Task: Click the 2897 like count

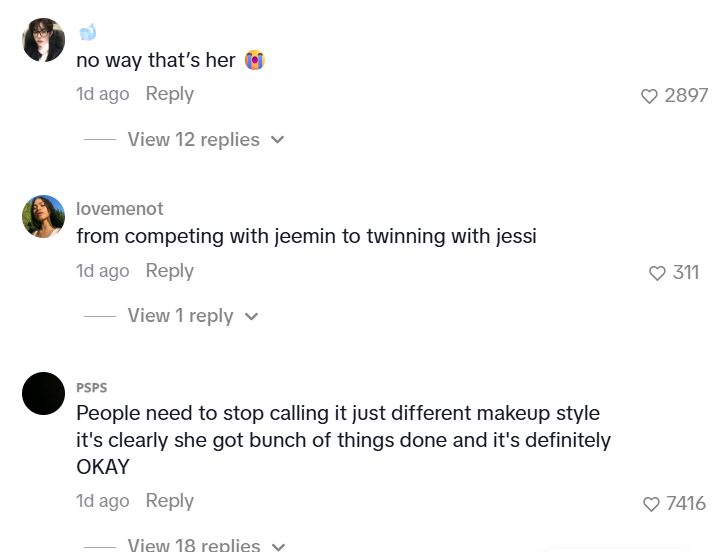Action: [x=686, y=96]
